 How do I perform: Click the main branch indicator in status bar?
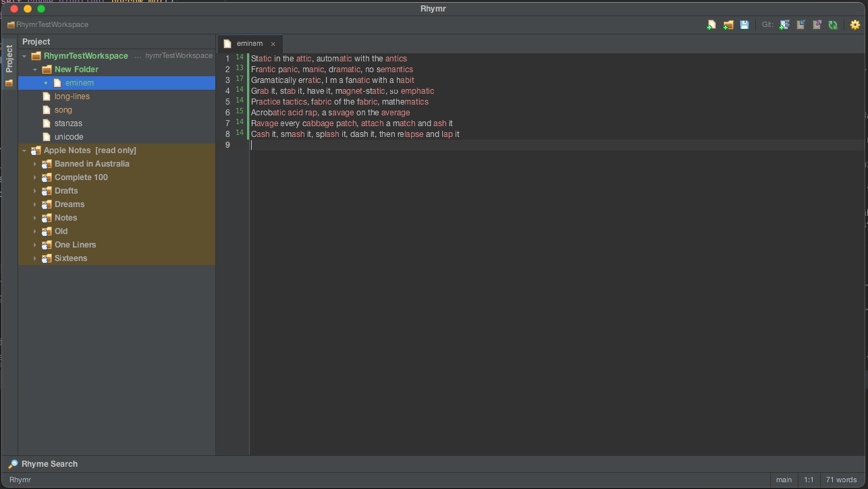(x=784, y=480)
